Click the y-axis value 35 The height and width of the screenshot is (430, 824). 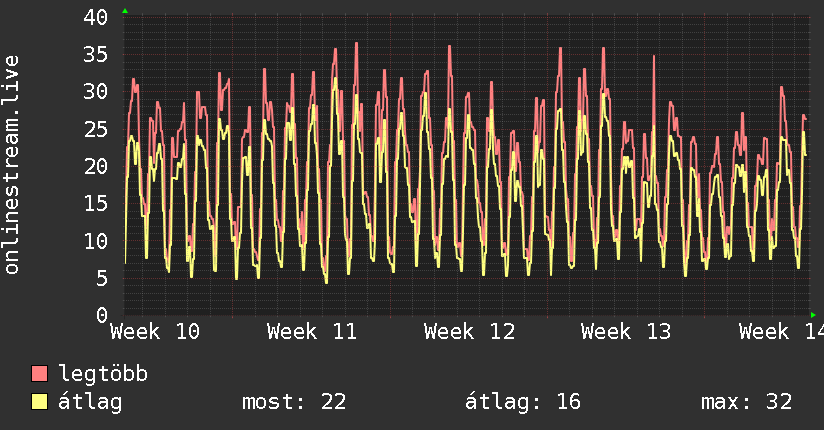(96, 55)
